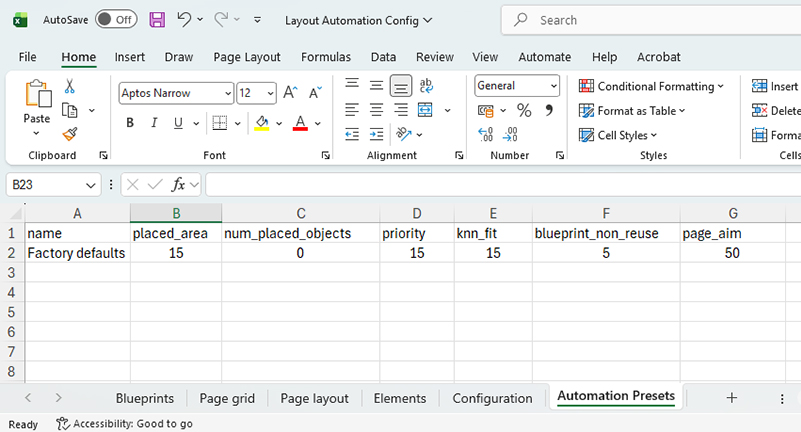The height and width of the screenshot is (432, 801).
Task: Click the formula bar input
Action: point(503,184)
